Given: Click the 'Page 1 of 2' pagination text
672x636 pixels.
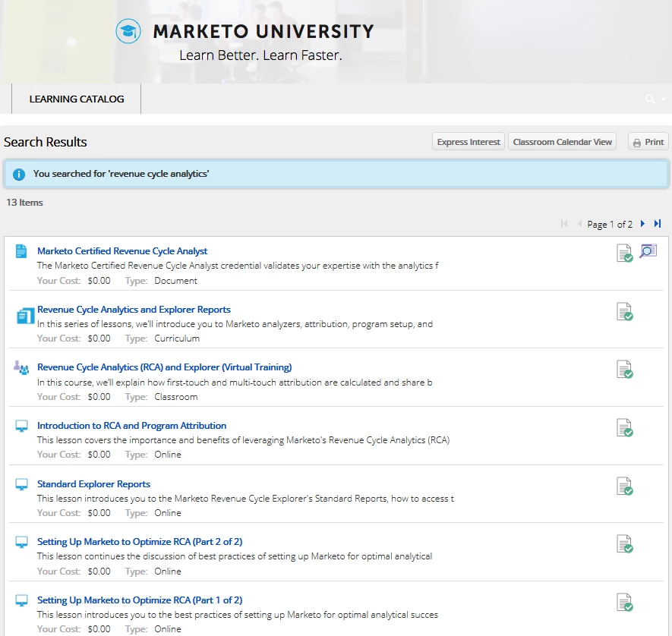Looking at the screenshot, I should coord(610,224).
